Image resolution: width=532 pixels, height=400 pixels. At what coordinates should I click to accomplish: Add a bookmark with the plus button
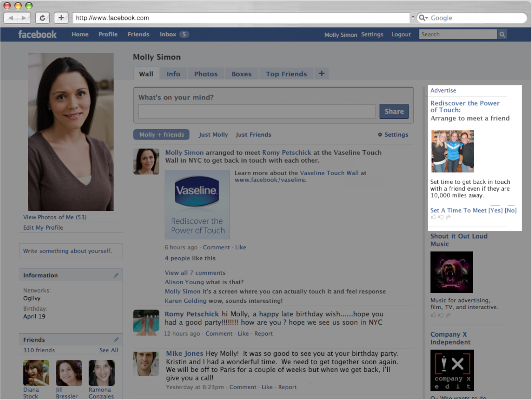tap(61, 18)
